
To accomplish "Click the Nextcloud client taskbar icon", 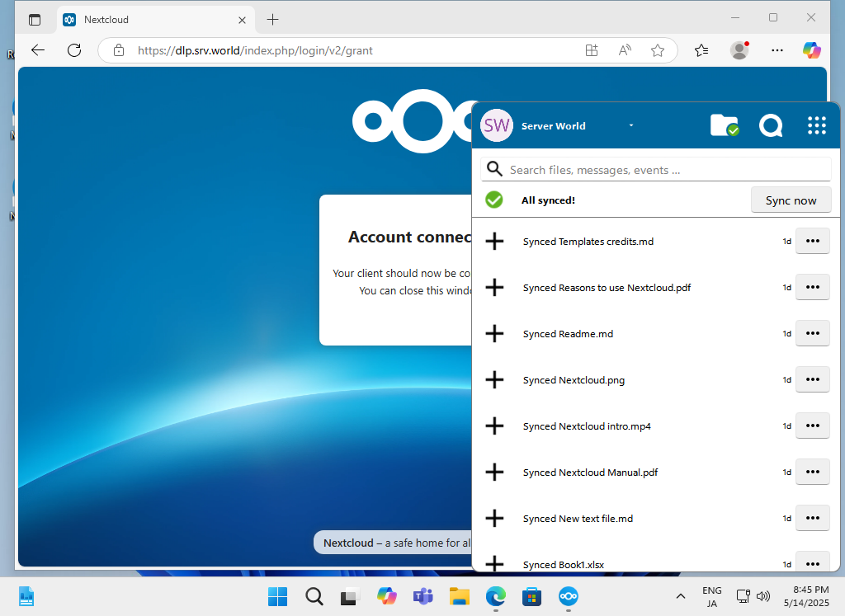I will point(568,596).
